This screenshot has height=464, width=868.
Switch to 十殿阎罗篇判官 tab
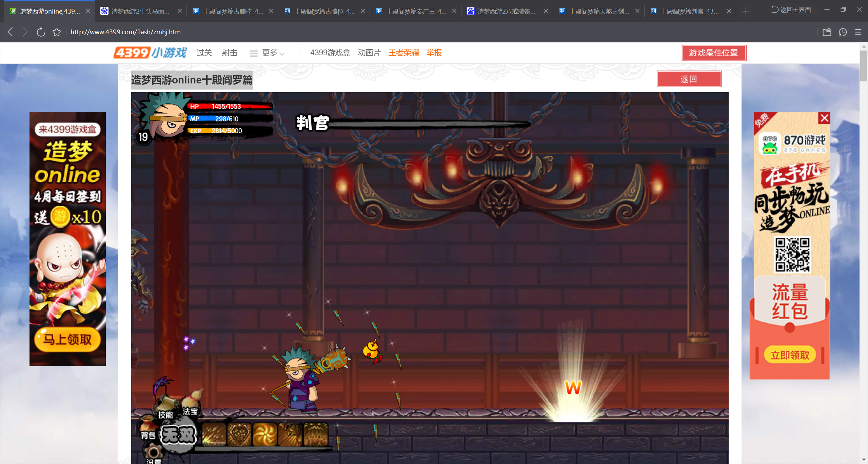tap(690, 11)
